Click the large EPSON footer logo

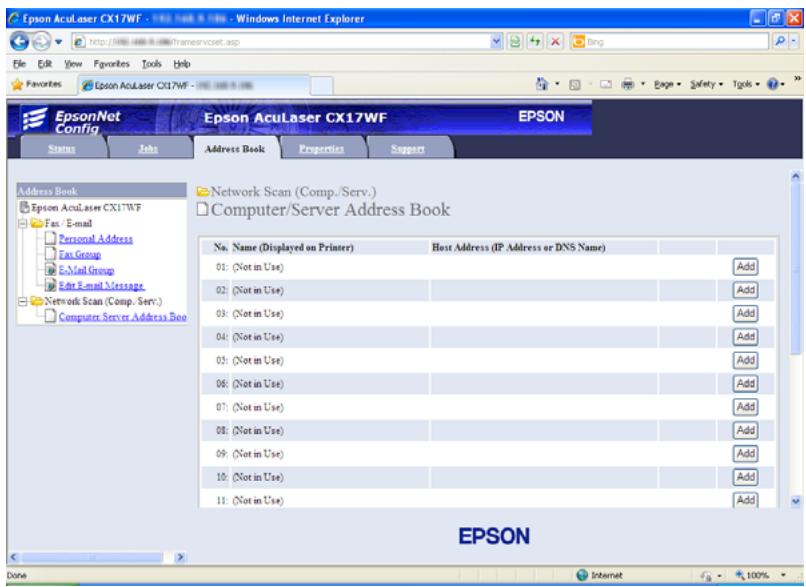(494, 536)
